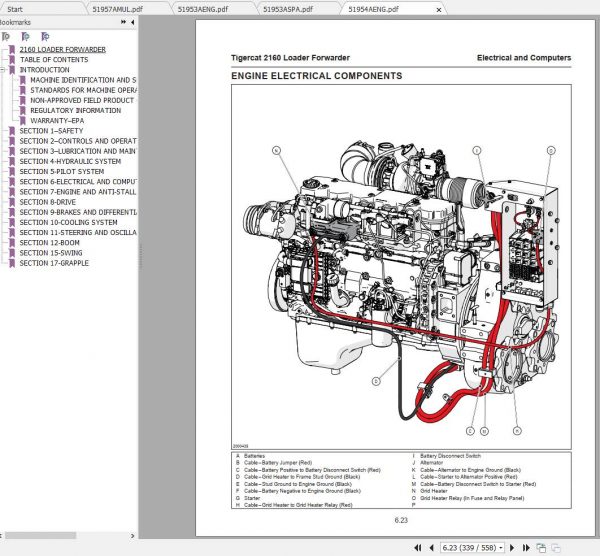Close the 51954AENG.pdf tab
Image resolution: width=600 pixels, height=556 pixels.
(x=439, y=10)
